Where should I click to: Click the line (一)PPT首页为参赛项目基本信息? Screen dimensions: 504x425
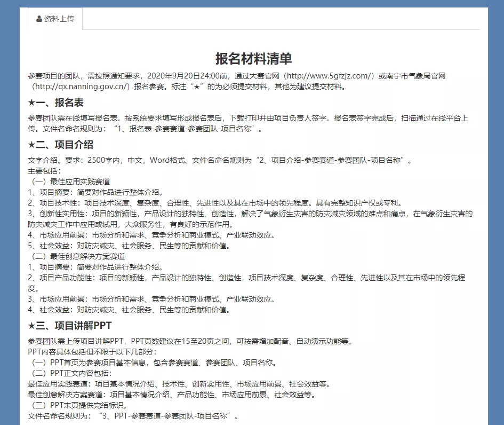[x=153, y=363]
